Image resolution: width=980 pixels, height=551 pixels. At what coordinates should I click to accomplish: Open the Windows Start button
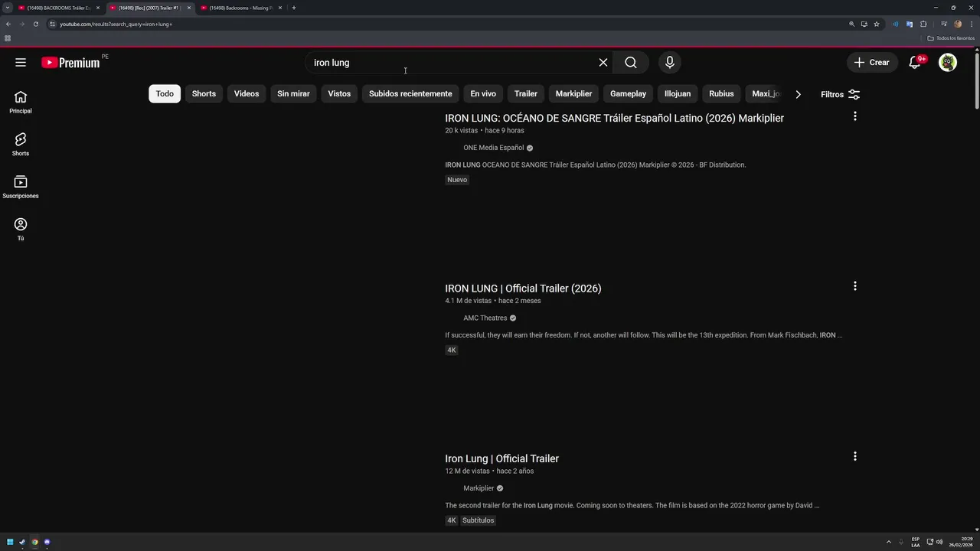click(x=10, y=542)
